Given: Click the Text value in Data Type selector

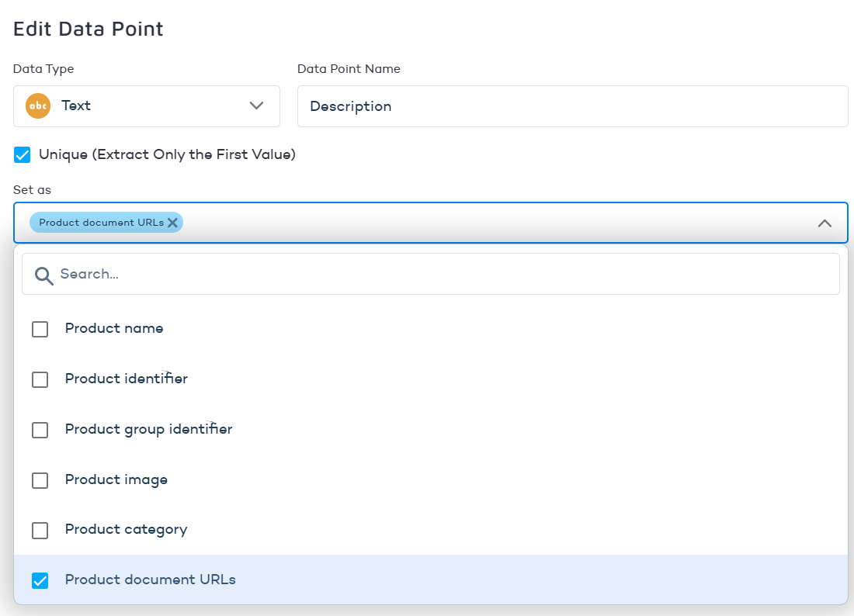Looking at the screenshot, I should 76,106.
